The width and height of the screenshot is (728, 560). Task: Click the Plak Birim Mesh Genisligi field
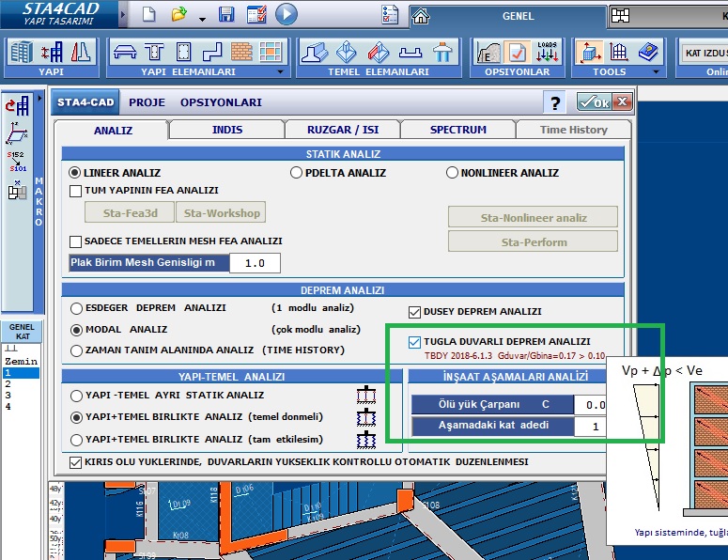coord(255,263)
